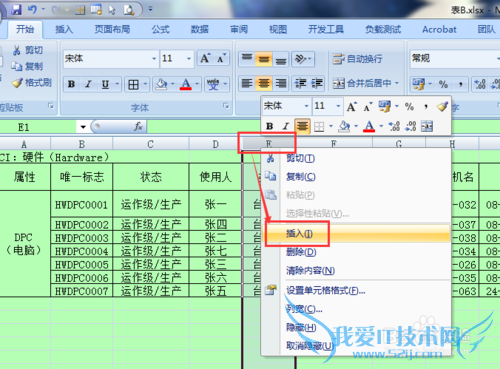Open the Formulas (公式) tab
500x369 pixels.
[160, 30]
